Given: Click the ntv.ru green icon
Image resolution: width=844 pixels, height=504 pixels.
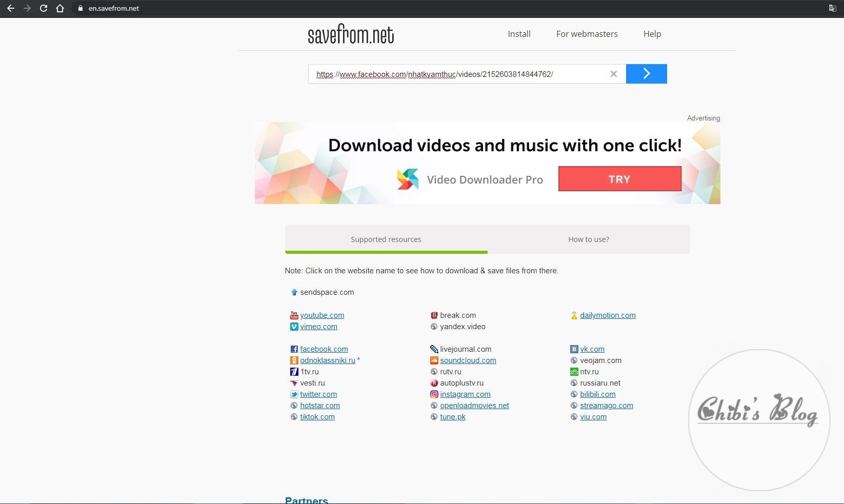Looking at the screenshot, I should click(x=574, y=372).
